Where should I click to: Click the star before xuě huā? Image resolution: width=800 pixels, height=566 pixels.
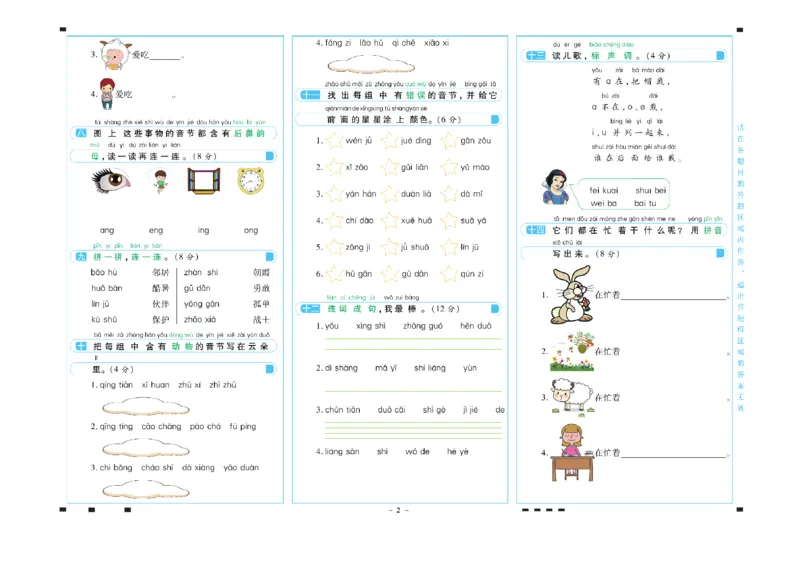(x=389, y=220)
